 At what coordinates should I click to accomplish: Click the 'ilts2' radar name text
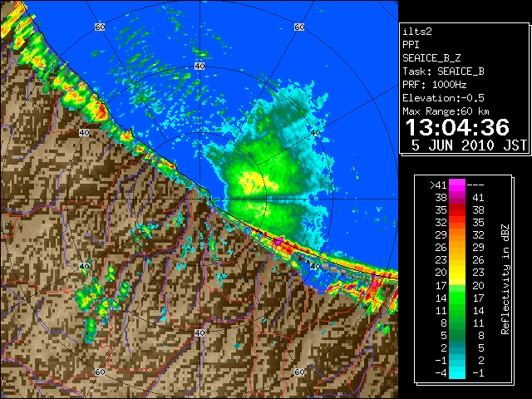click(x=417, y=32)
